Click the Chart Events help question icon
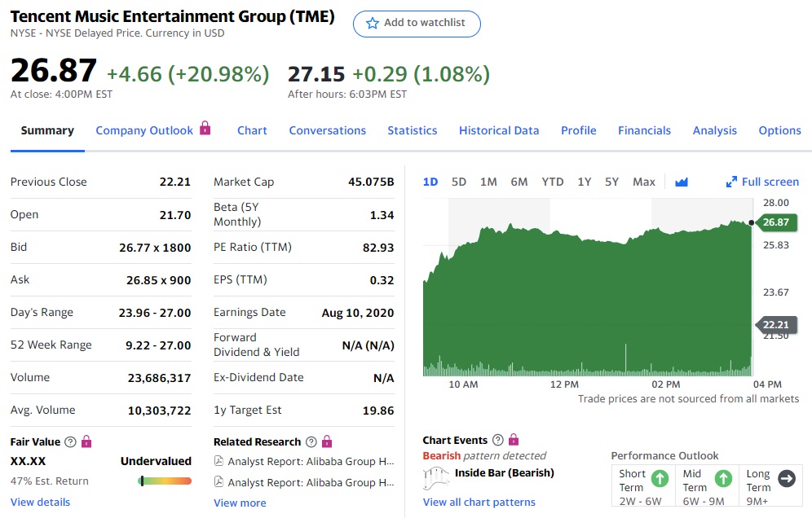Image resolution: width=812 pixels, height=527 pixels. [x=498, y=440]
